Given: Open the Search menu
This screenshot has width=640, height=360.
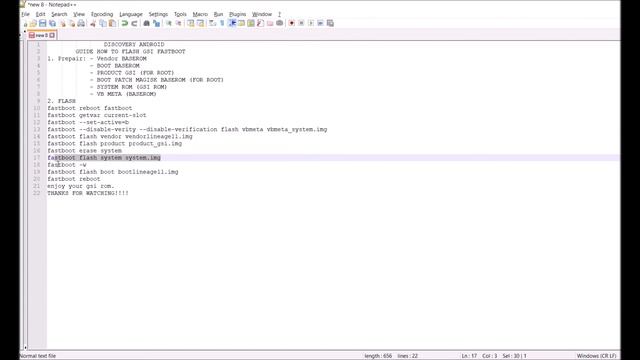Looking at the screenshot, I should [x=59, y=14].
